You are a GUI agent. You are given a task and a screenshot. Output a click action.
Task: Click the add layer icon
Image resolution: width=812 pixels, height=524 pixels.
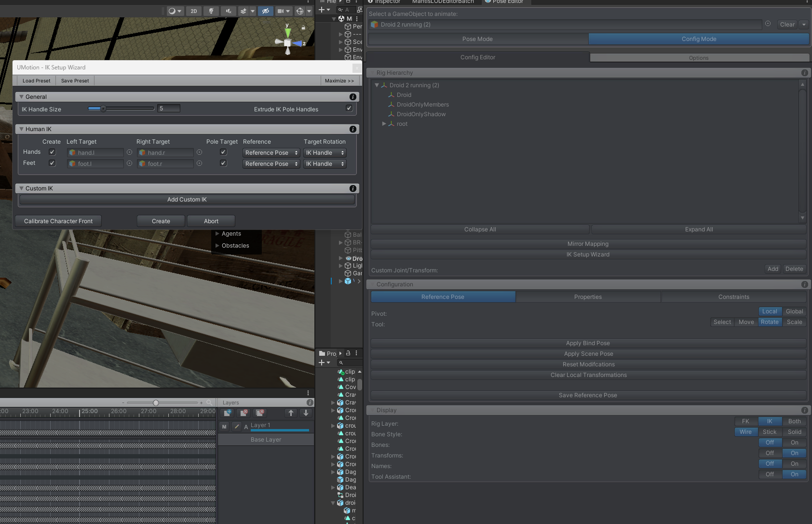coord(227,413)
